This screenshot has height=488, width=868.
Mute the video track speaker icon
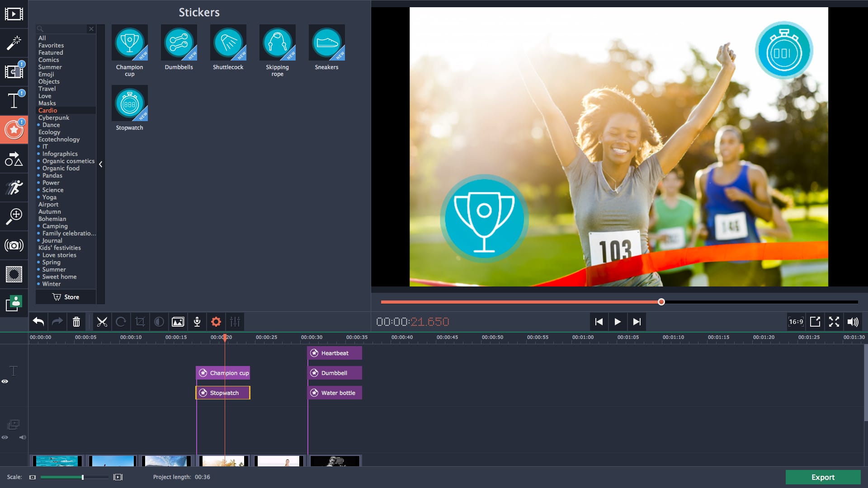(x=23, y=437)
